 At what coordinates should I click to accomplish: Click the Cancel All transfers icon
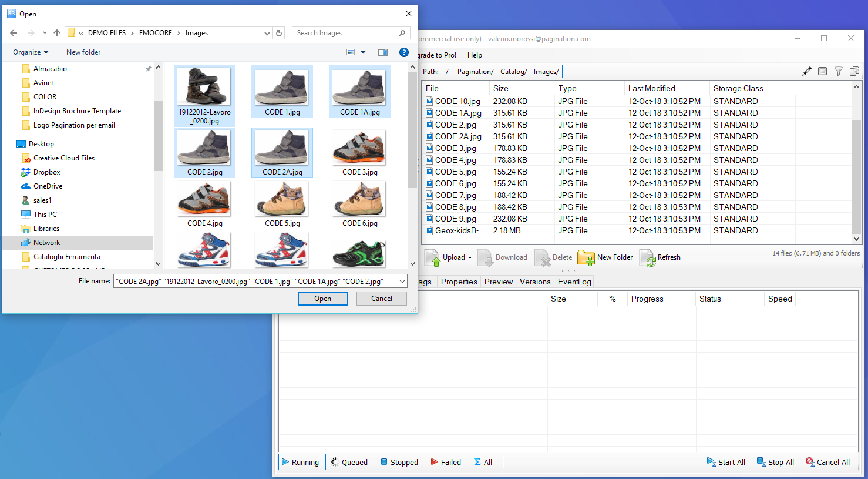810,462
